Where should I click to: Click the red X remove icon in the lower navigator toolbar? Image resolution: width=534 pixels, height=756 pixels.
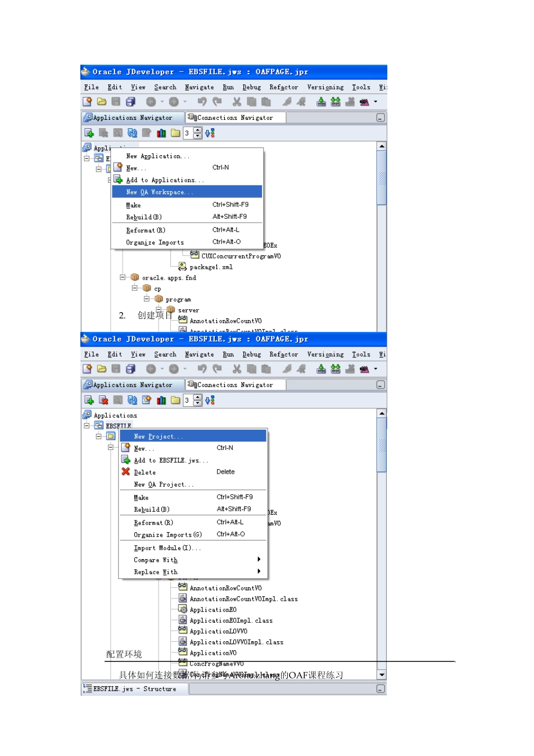tap(103, 400)
